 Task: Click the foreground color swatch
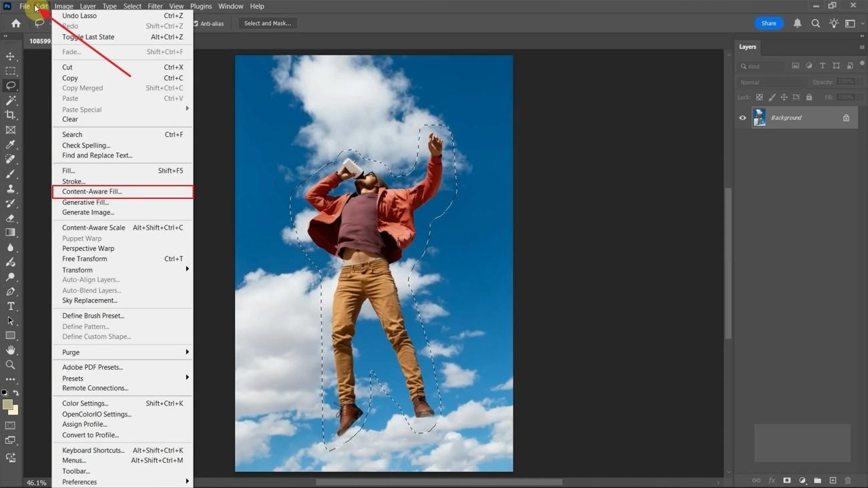7,405
